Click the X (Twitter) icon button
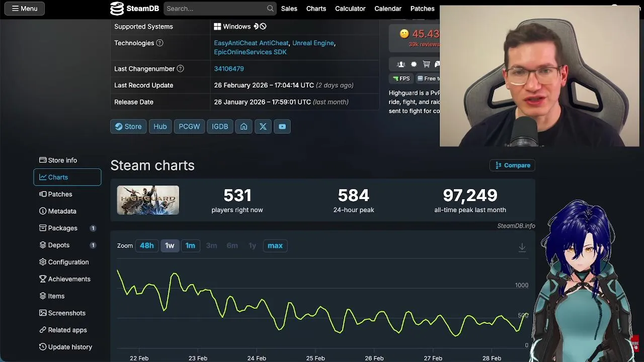 coord(263,127)
